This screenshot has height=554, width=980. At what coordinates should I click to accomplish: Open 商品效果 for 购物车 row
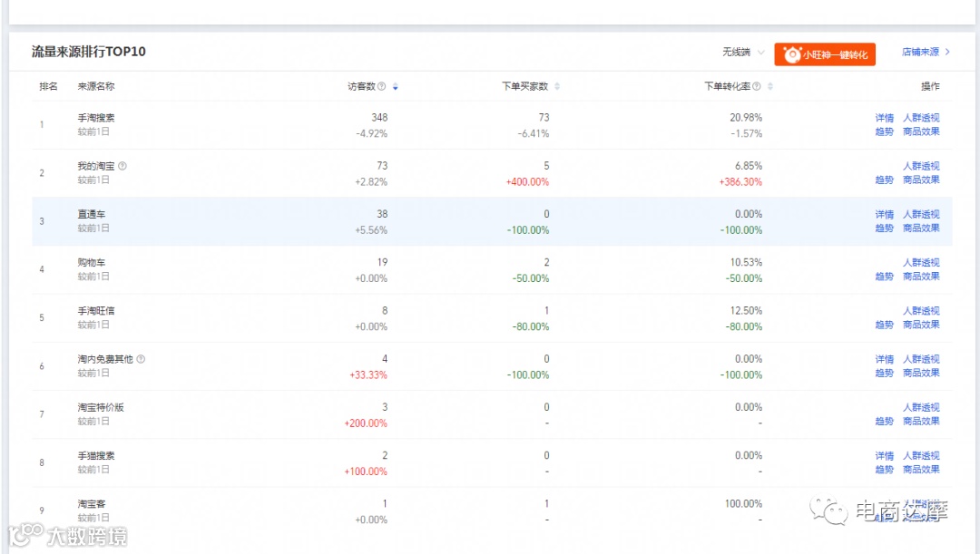pos(921,276)
